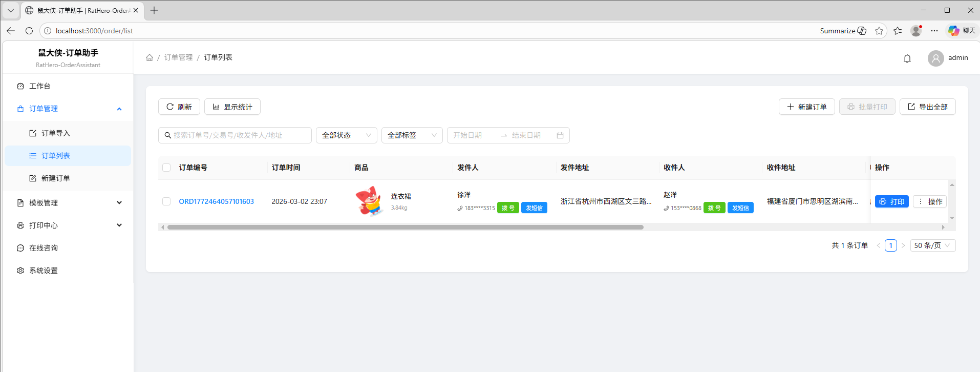The height and width of the screenshot is (372, 980).
Task: Open the 50 条/页 page size selector
Action: pos(932,245)
